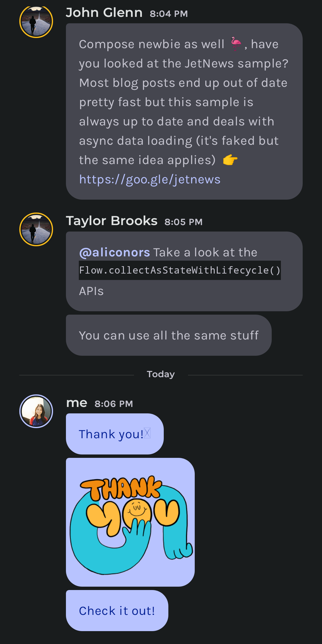Open Taylor Brooks' profile avatar
This screenshot has width=322, height=644.
pyautogui.click(x=36, y=229)
